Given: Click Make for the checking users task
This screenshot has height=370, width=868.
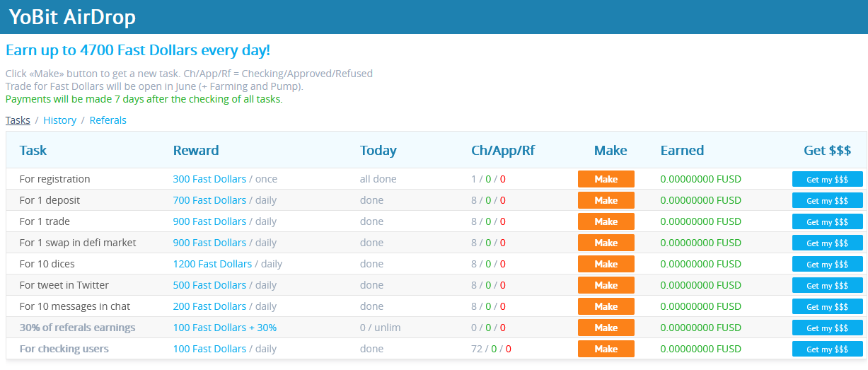Looking at the screenshot, I should [606, 349].
